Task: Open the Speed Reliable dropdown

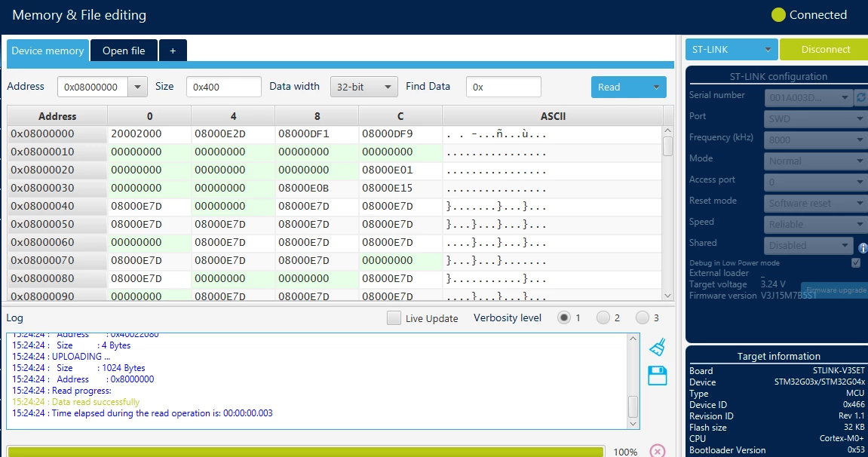Action: [815, 224]
